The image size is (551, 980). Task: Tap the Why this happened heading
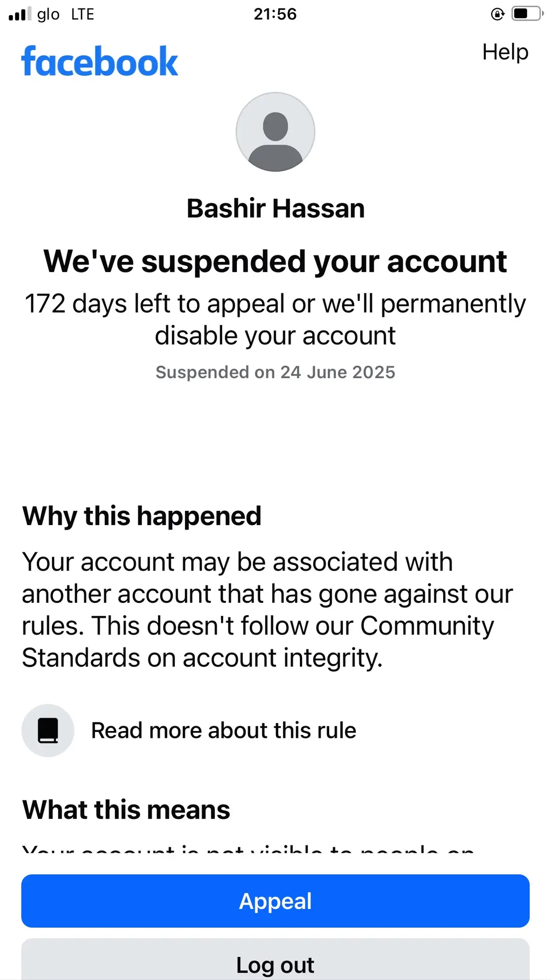[142, 515]
